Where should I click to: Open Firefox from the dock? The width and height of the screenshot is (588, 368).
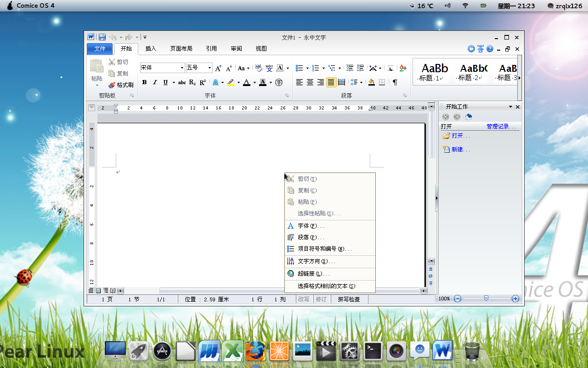pyautogui.click(x=256, y=352)
